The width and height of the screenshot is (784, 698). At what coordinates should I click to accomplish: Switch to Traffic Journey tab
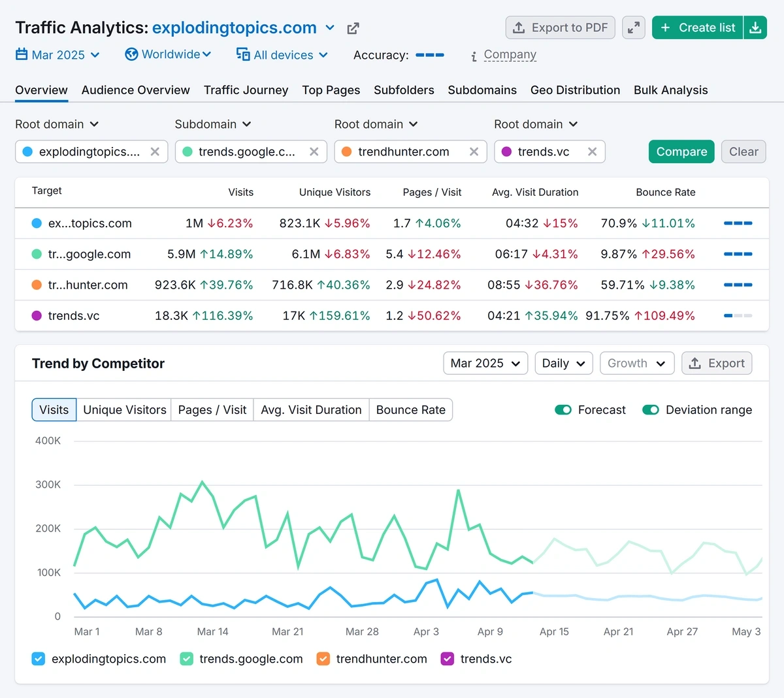point(246,90)
